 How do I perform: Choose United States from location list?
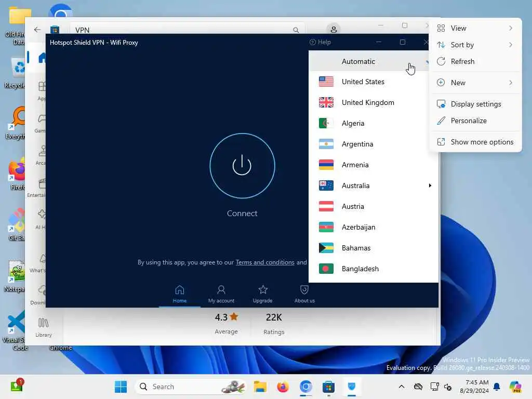[373, 82]
